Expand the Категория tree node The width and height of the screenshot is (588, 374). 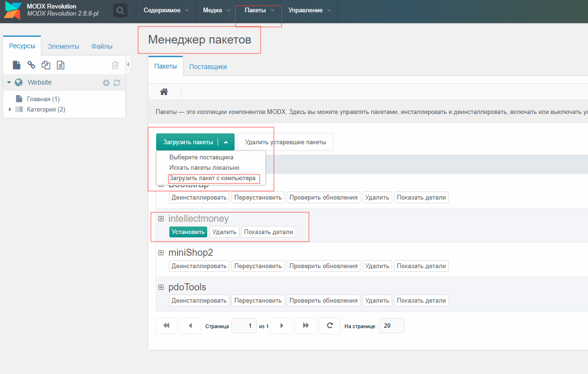tap(10, 110)
